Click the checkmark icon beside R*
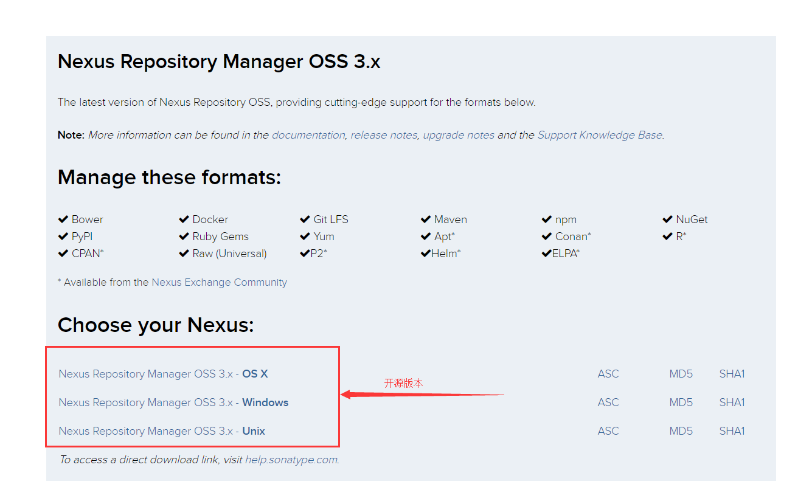812x504 pixels. (667, 236)
